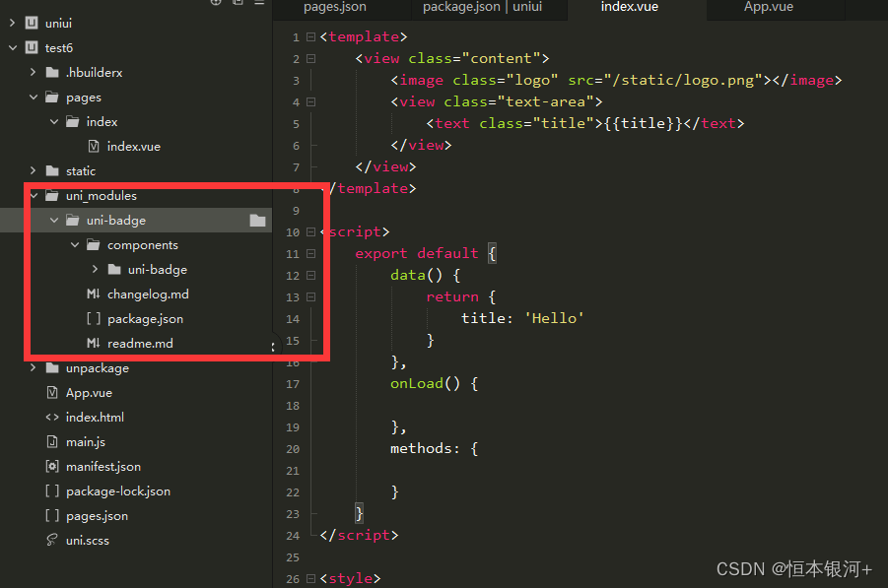Click the App.vue file icon in tree
The height and width of the screenshot is (588, 888).
[x=52, y=393]
